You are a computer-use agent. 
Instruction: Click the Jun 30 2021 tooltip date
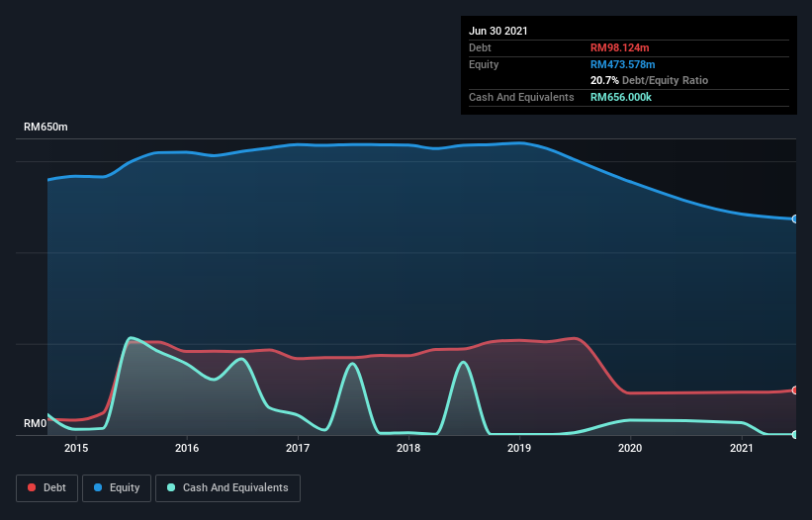pos(498,31)
